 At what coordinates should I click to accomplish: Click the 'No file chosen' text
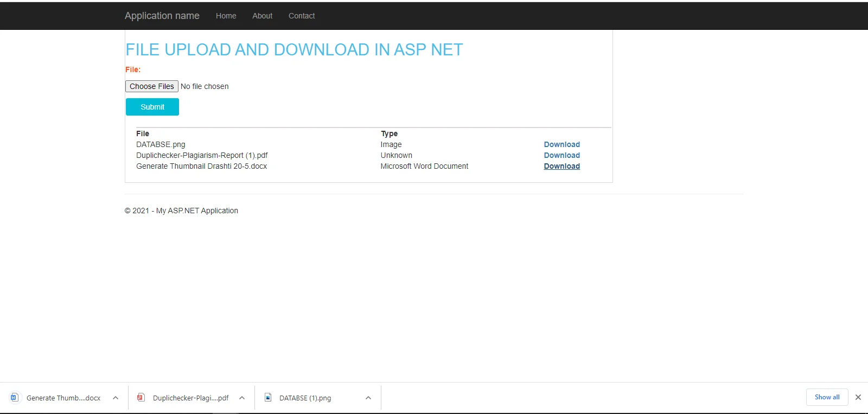[x=205, y=86]
